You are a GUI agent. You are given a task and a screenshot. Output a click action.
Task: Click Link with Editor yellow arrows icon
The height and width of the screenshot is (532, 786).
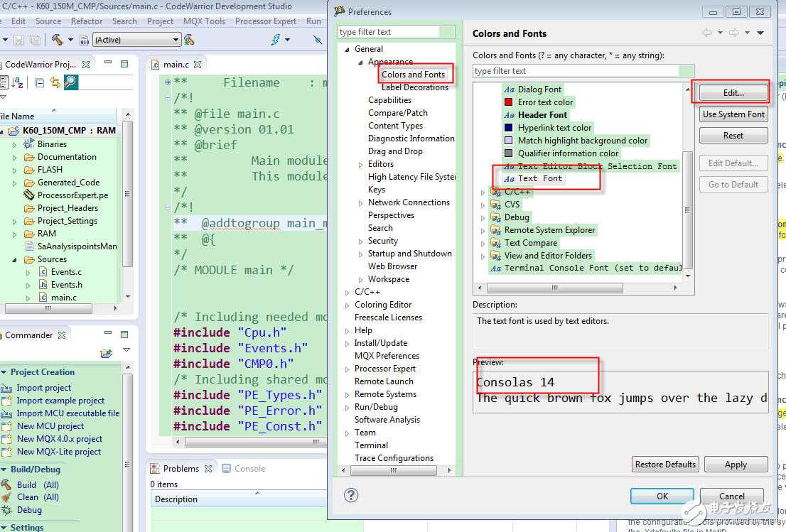tap(55, 82)
